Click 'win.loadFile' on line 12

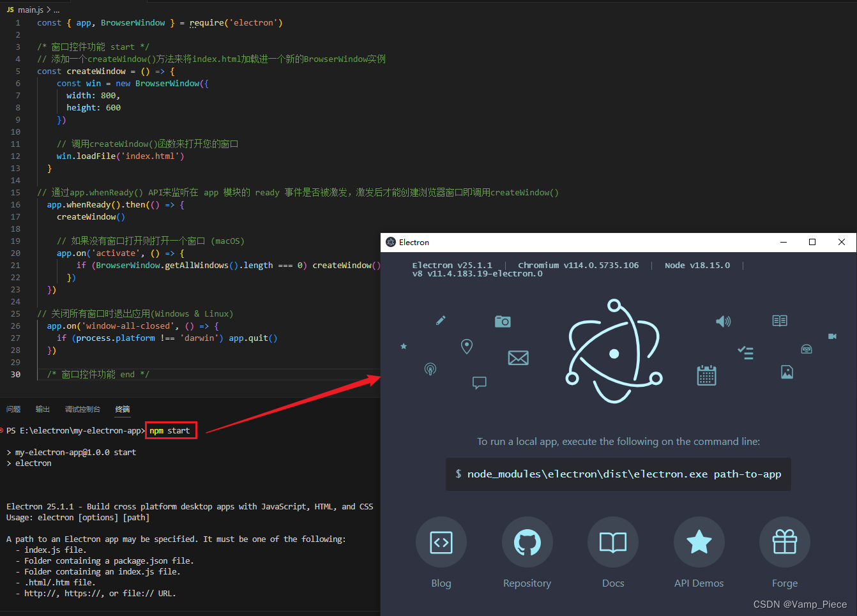pyautogui.click(x=86, y=156)
